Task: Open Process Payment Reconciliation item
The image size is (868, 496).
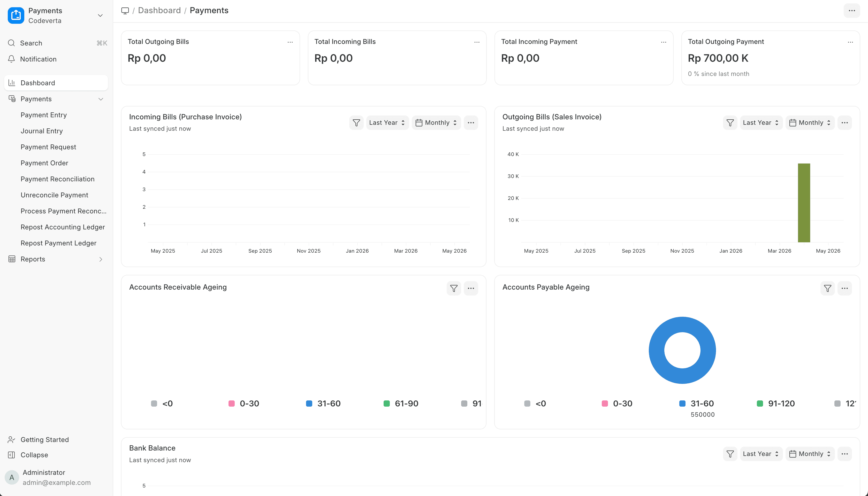Action: pyautogui.click(x=63, y=211)
